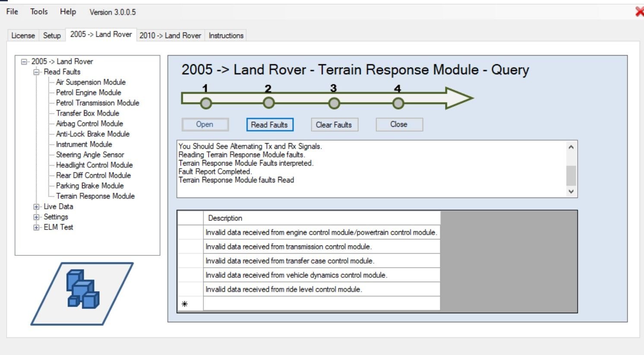Click the step 2 circle marker
The image size is (644, 355).
point(268,103)
